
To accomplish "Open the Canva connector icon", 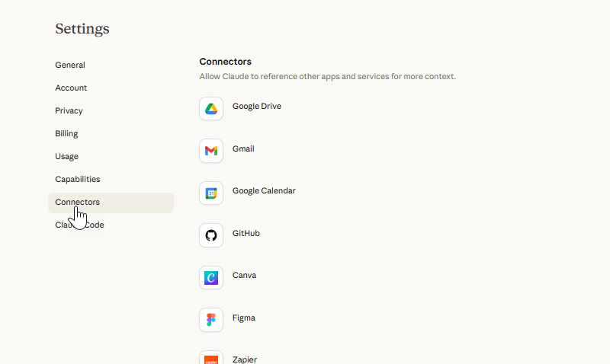I will (x=211, y=277).
